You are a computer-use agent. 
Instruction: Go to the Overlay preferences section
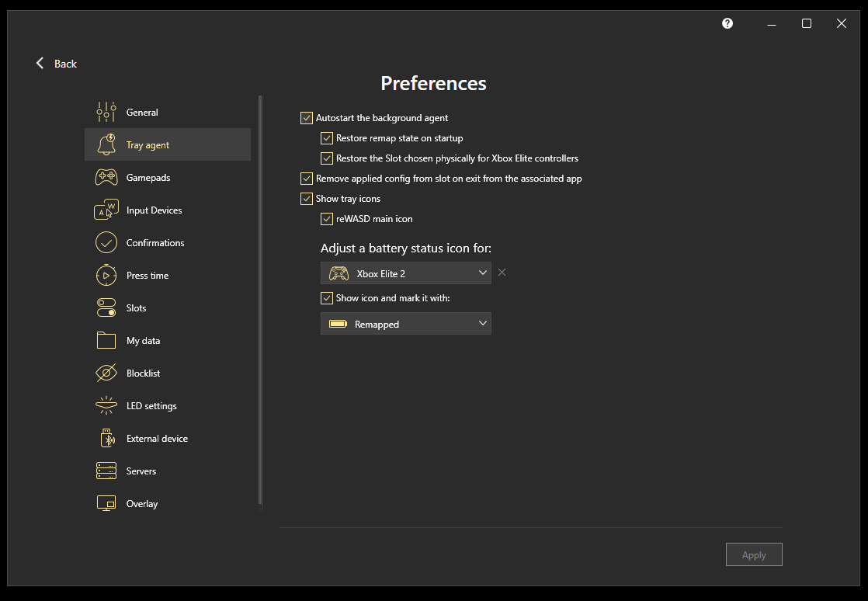point(142,504)
